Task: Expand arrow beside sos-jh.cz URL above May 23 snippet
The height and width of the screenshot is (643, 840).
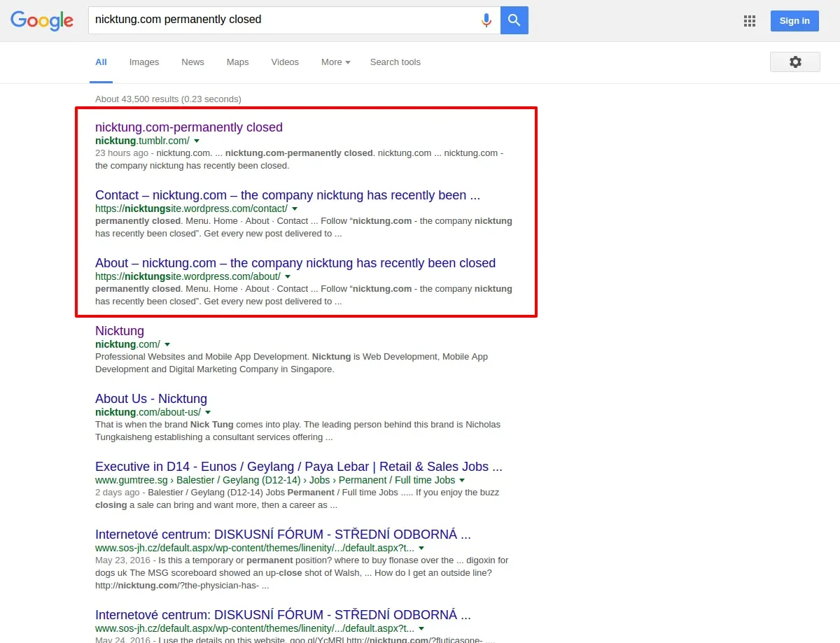Action: 421,549
